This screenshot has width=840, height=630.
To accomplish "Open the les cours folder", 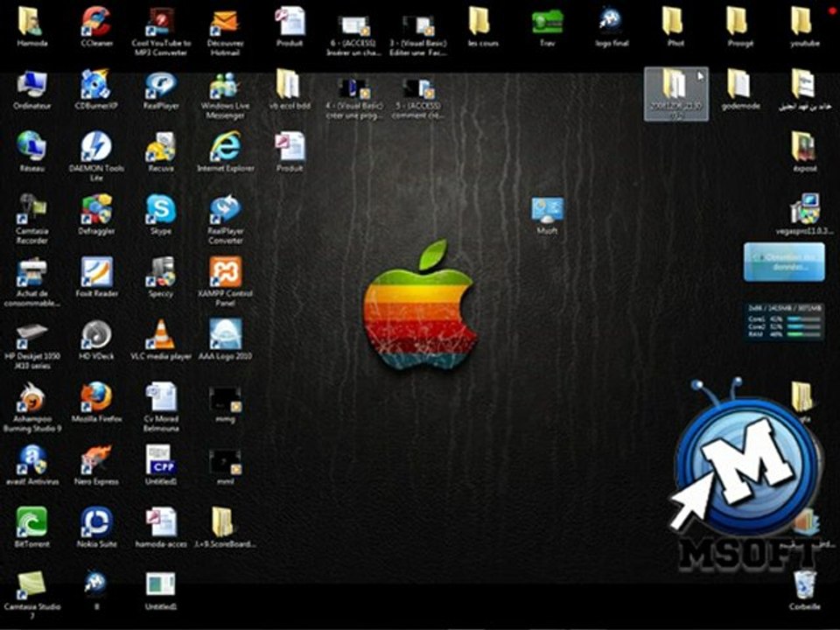I will pos(483,27).
